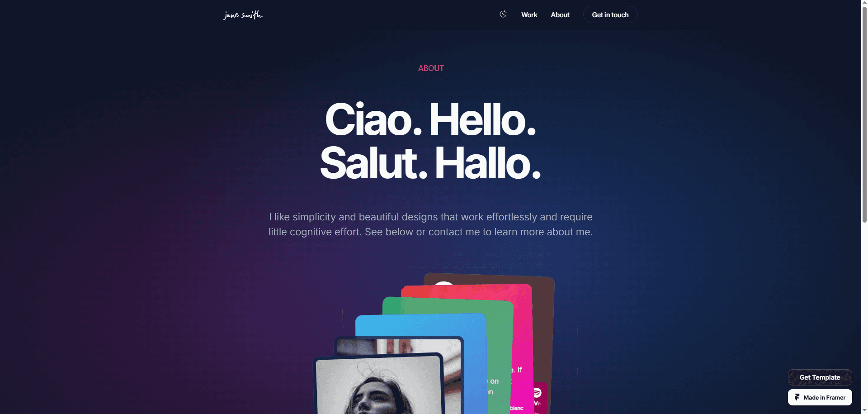Open the Work menu item

(x=529, y=15)
